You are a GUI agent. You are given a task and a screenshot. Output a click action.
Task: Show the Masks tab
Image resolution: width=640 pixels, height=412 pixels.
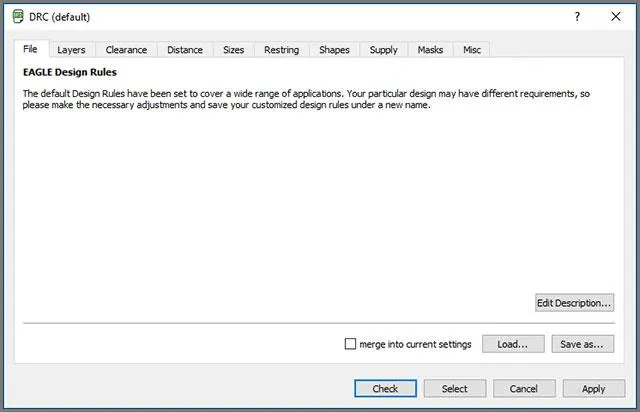tap(430, 50)
